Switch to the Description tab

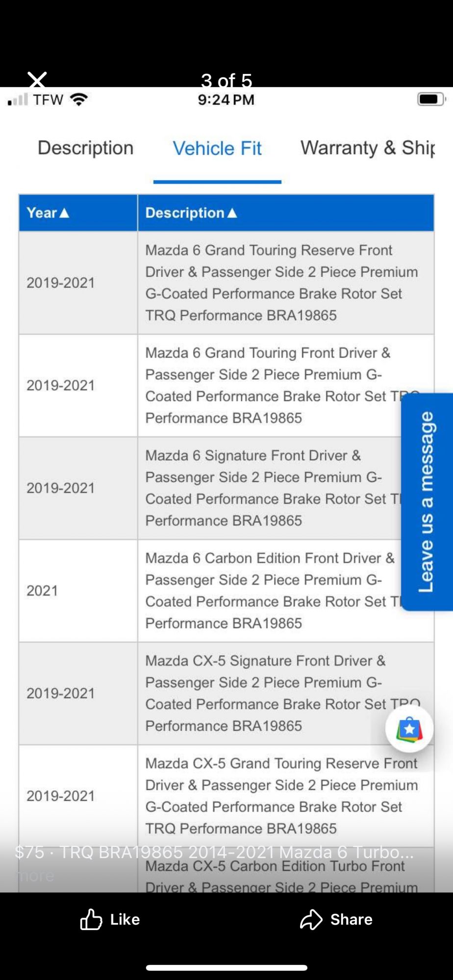[86, 148]
